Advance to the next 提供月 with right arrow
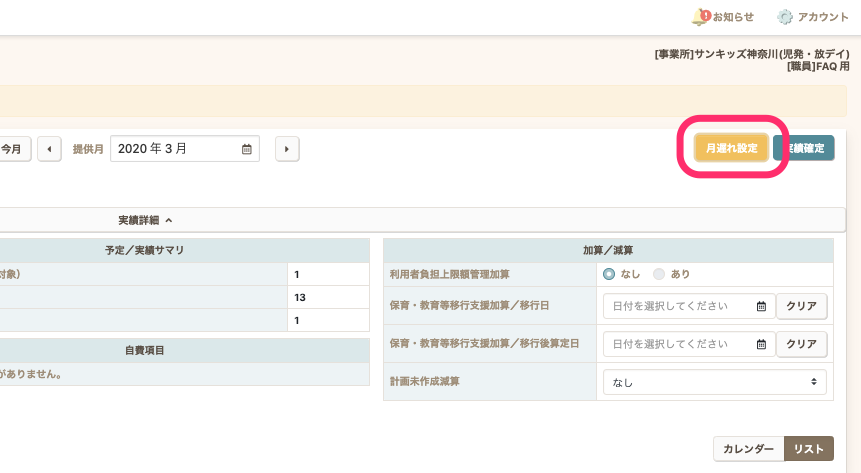861x473 pixels. 287,149
